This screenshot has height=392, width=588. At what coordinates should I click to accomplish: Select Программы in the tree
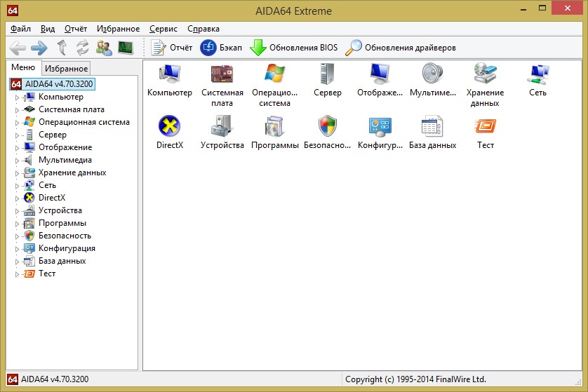pos(62,223)
